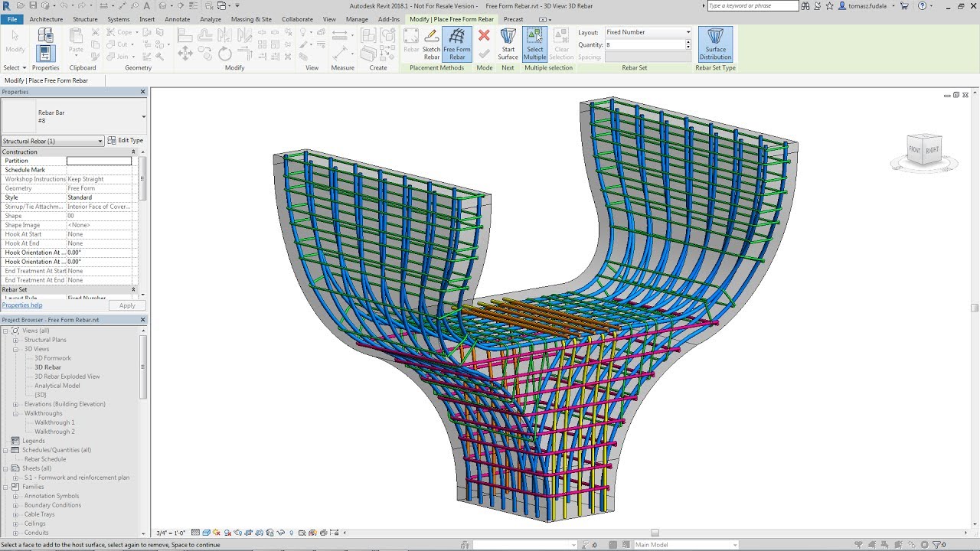Open the Properties help link
The height and width of the screenshot is (551, 980).
coord(22,305)
